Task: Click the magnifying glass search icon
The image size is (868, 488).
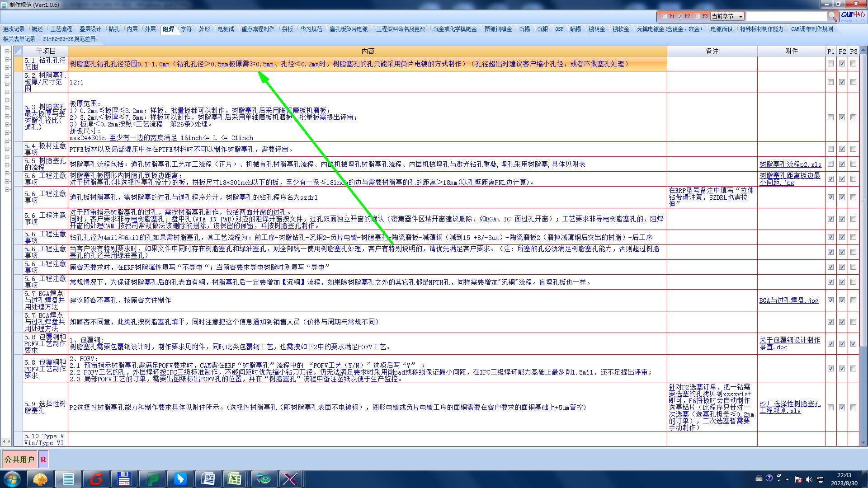Action: coord(832,16)
